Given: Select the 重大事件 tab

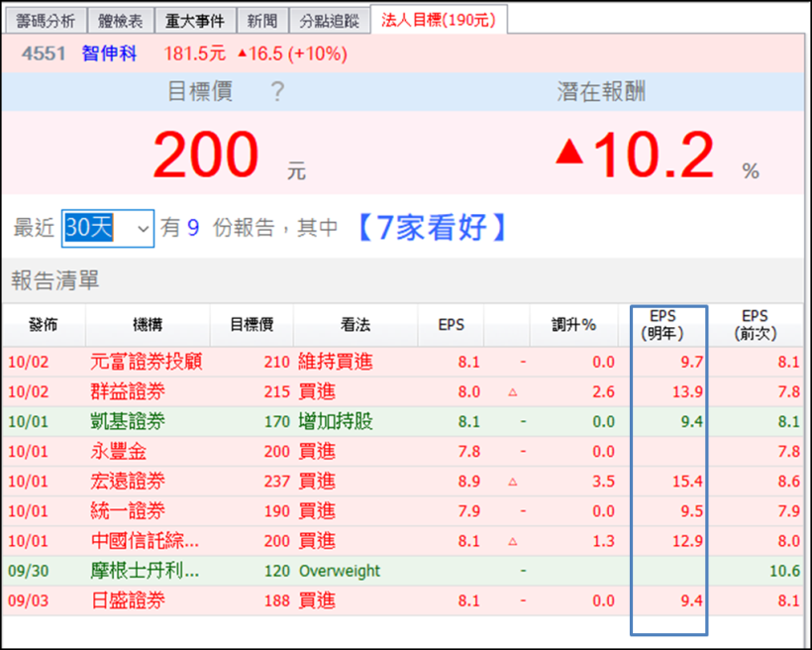Looking at the screenshot, I should tap(195, 21).
